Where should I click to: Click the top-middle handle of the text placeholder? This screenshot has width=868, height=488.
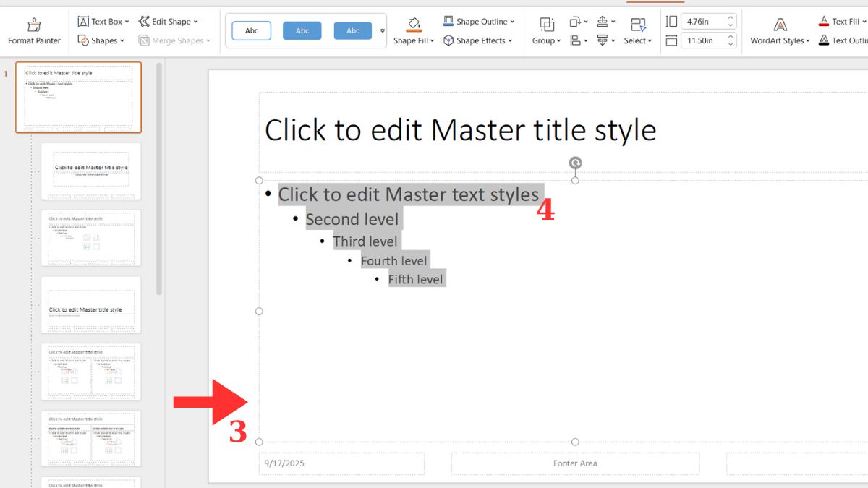[575, 180]
